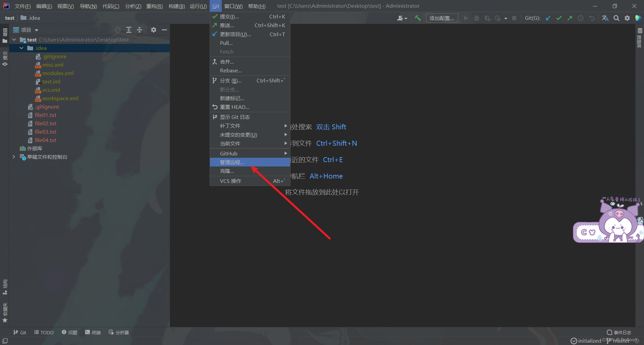Toggle tool window bars icon at bottom-left
This screenshot has width=644, height=345.
tap(5, 341)
